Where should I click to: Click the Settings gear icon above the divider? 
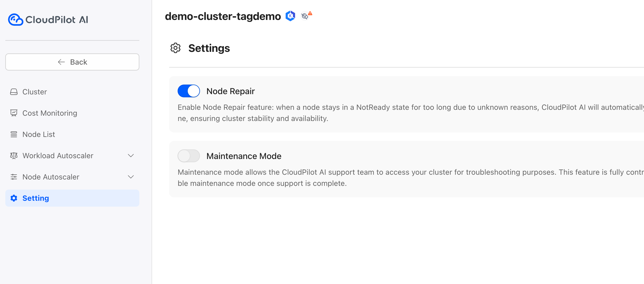(175, 48)
